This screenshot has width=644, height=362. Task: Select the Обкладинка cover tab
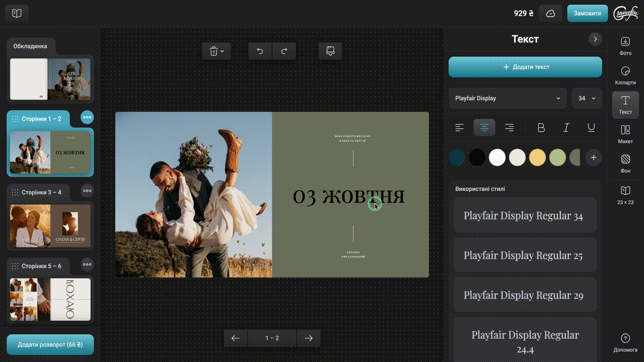pos(31,46)
